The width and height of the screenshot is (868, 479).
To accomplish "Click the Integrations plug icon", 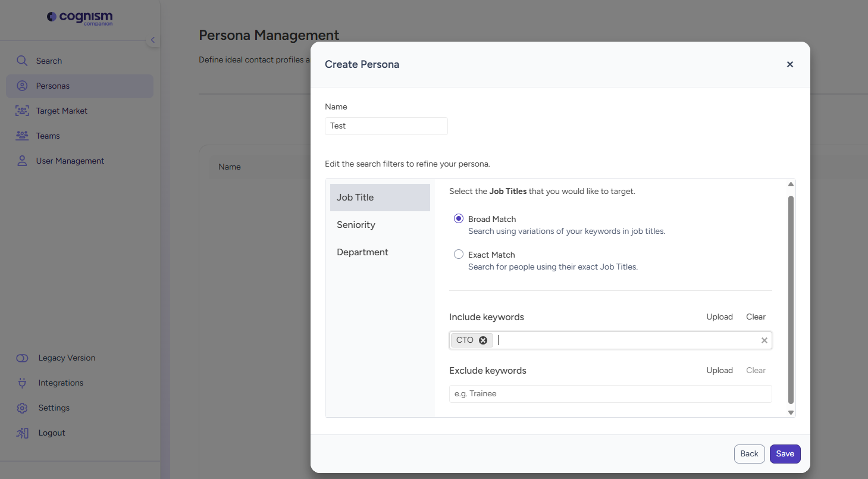I will coord(22,383).
